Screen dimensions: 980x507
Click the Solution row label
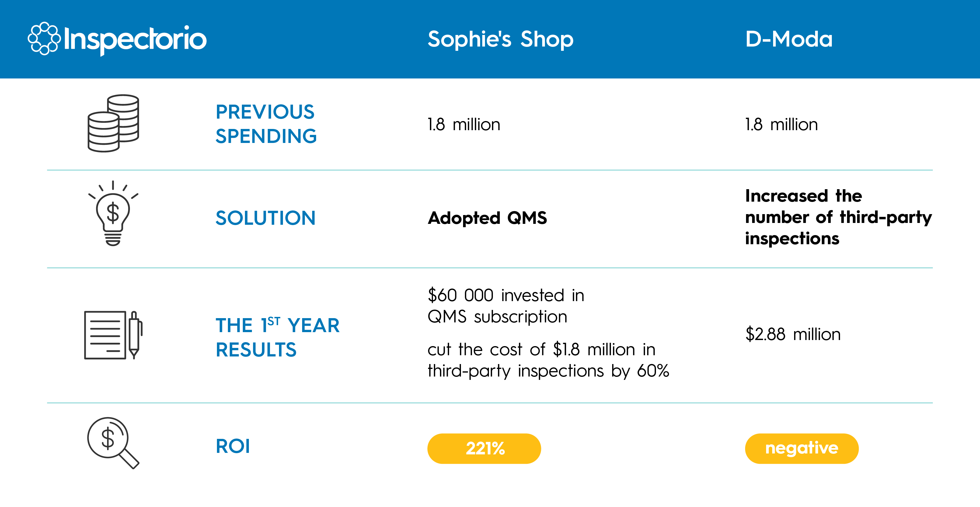[266, 218]
